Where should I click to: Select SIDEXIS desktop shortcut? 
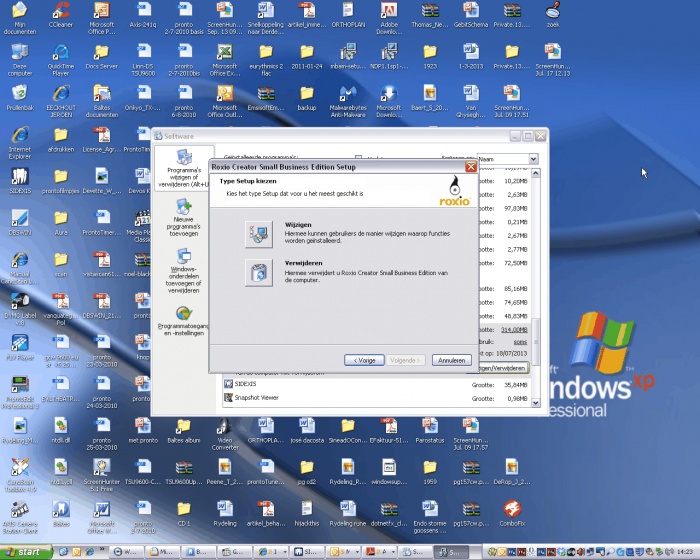[x=20, y=180]
